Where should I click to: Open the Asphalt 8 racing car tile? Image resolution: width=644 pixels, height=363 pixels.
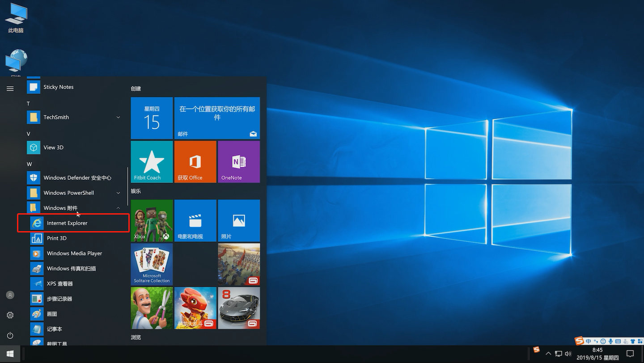(239, 308)
